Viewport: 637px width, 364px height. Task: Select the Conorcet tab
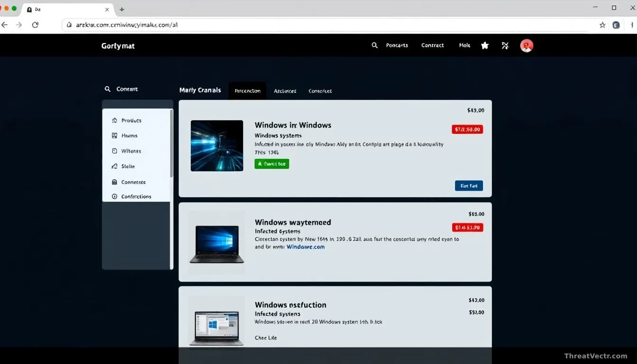[x=320, y=91]
